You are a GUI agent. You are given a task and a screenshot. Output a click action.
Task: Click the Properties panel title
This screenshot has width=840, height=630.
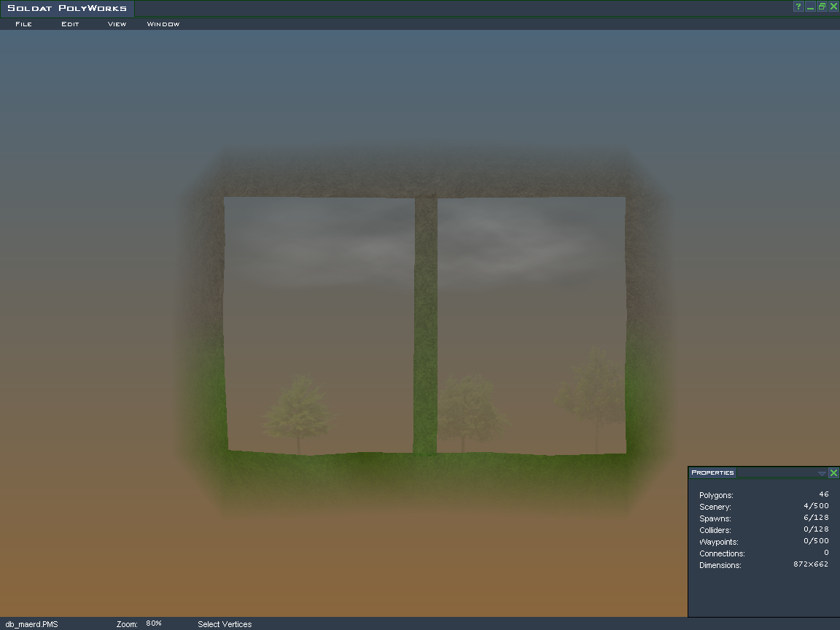pyautogui.click(x=712, y=472)
